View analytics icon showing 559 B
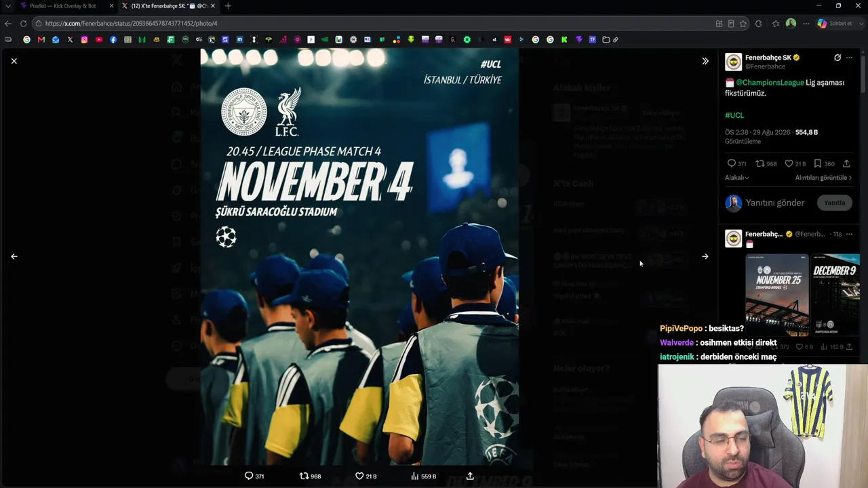This screenshot has width=868, height=488. 414,476
